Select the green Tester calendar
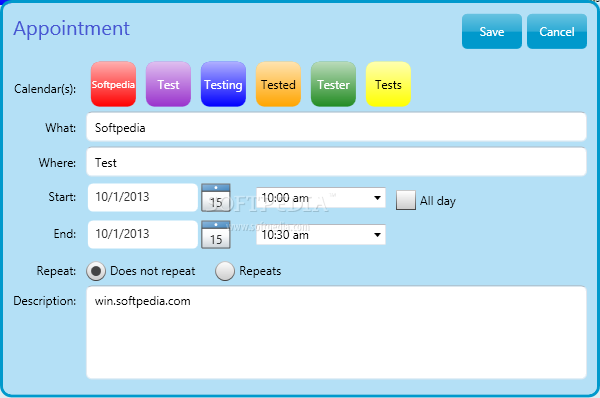The height and width of the screenshot is (398, 600). [x=333, y=84]
